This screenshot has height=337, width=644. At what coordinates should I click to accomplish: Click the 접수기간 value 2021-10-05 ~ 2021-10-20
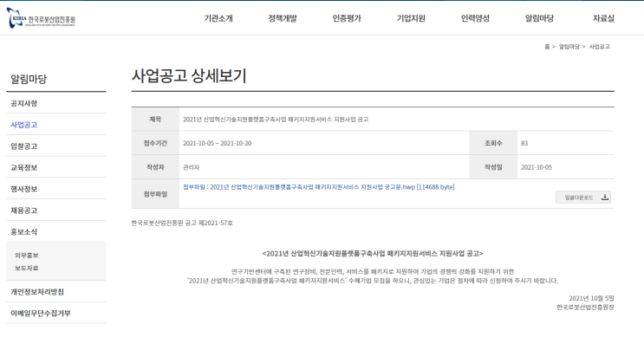pyautogui.click(x=217, y=143)
